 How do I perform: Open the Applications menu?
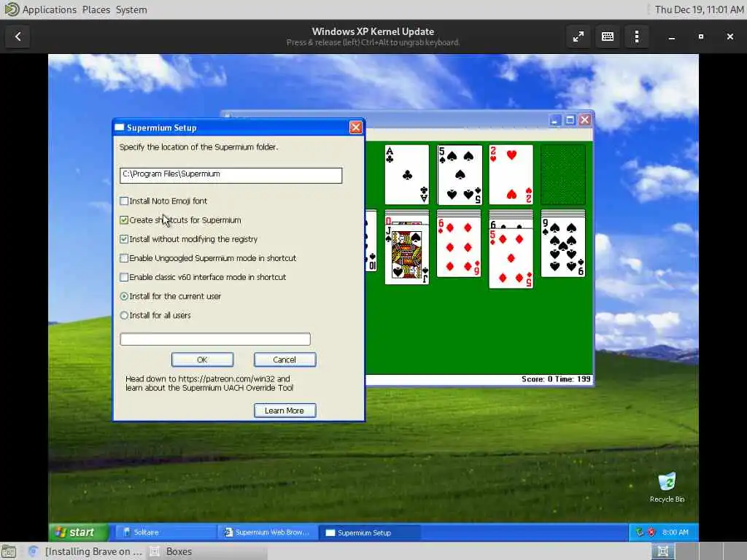tap(49, 9)
